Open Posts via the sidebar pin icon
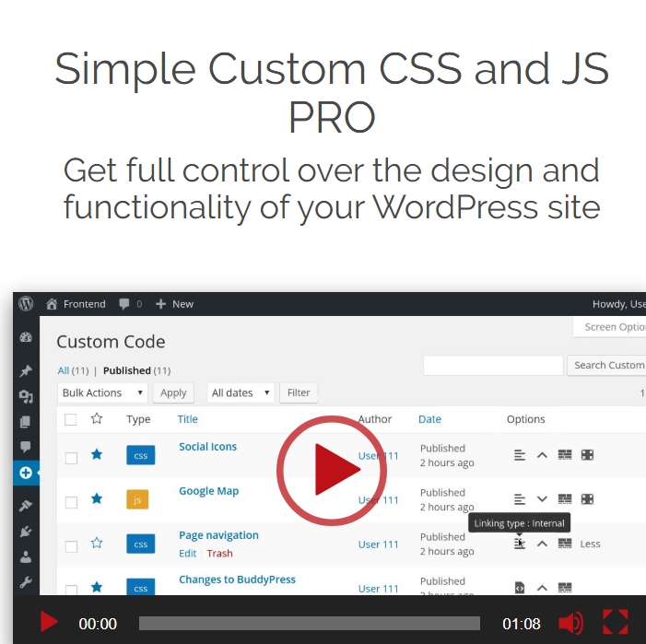 click(x=26, y=370)
